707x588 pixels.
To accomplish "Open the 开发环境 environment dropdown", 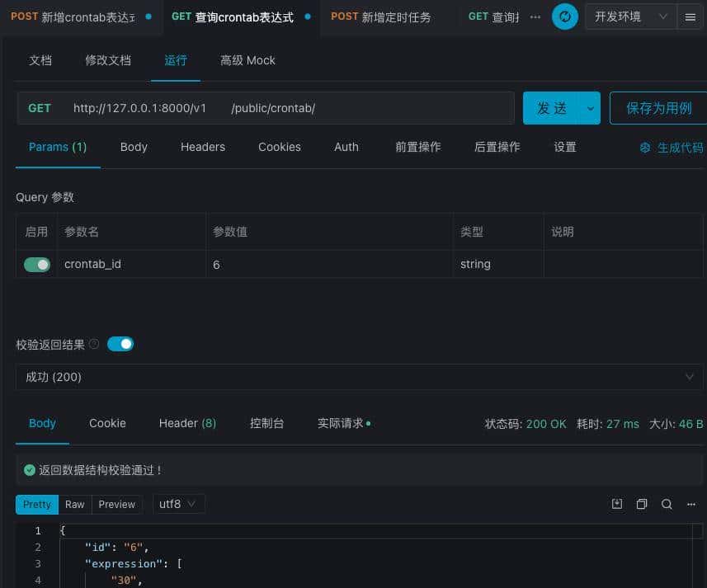I will [631, 16].
